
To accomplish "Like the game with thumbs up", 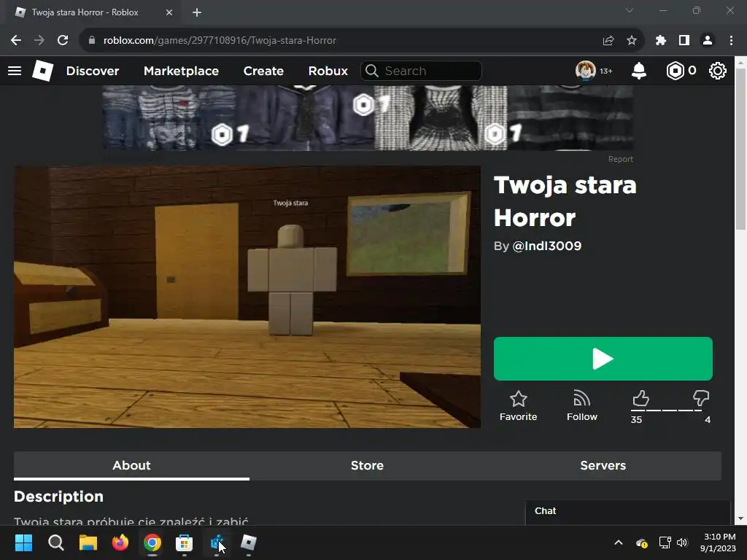I will tap(640, 399).
